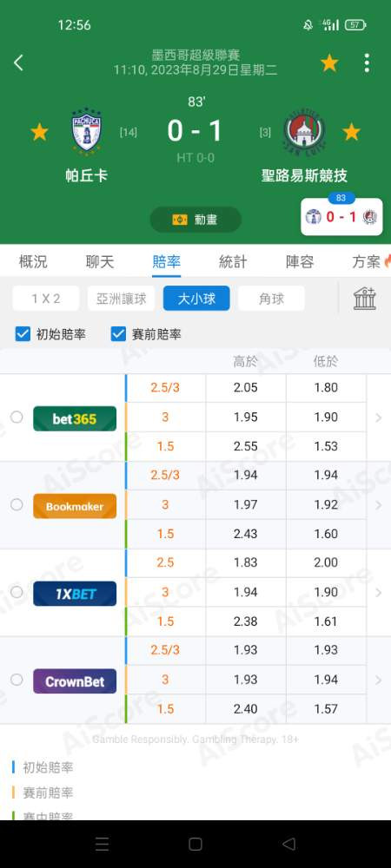Viewport: 391px width, 868px height.
Task: Open the bookmaker selection bank icon
Action: (x=365, y=299)
